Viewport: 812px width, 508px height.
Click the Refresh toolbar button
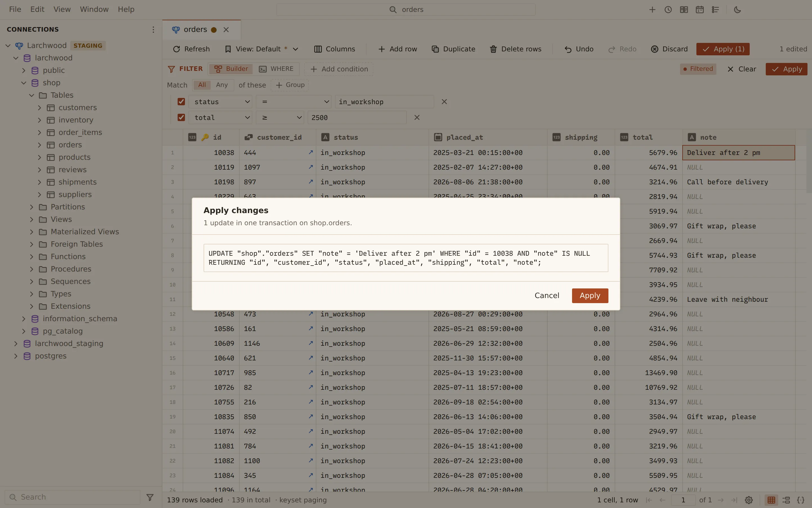pos(191,49)
